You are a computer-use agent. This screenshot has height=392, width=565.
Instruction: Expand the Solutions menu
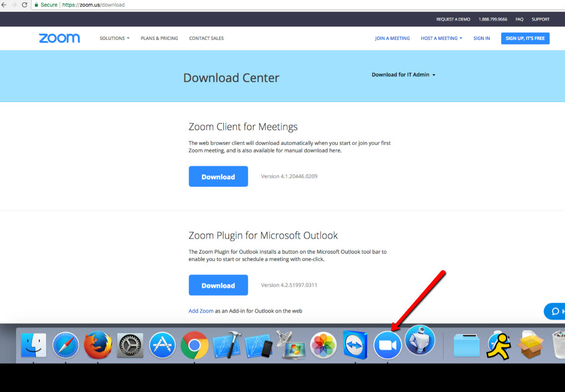pos(114,38)
